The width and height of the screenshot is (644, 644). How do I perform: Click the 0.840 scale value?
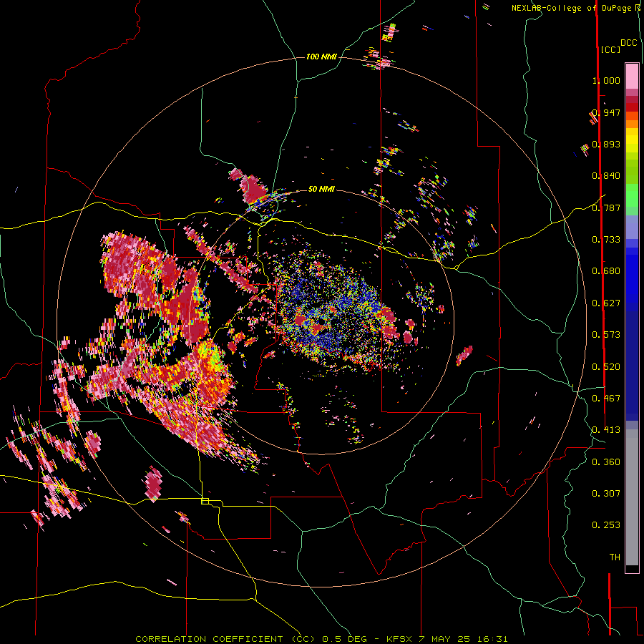(606, 176)
